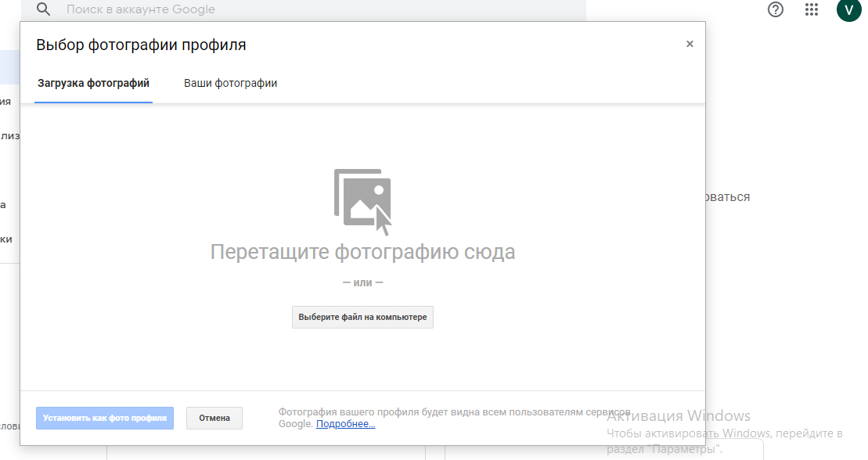
Task: Click the Выбор фотографии профиля dialog title
Action: click(x=141, y=45)
